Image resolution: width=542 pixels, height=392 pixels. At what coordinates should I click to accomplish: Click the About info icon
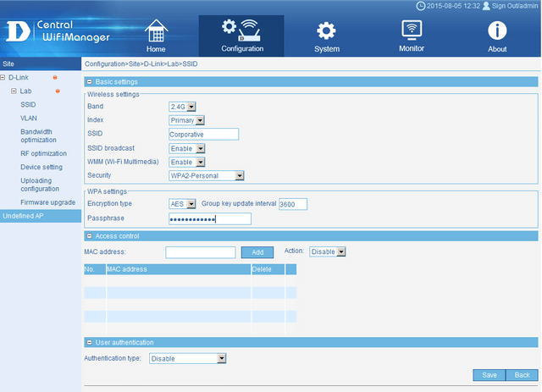(497, 30)
